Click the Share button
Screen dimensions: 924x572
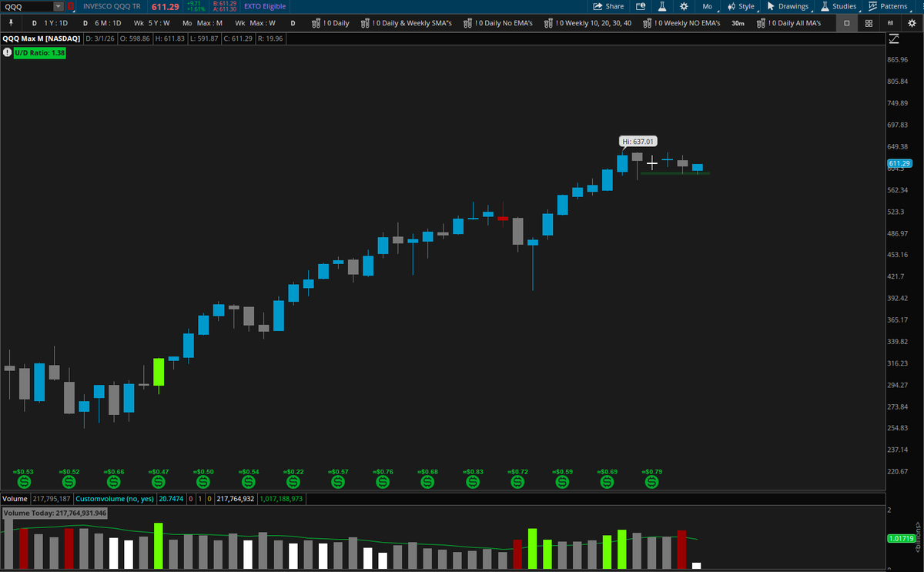[x=608, y=6]
